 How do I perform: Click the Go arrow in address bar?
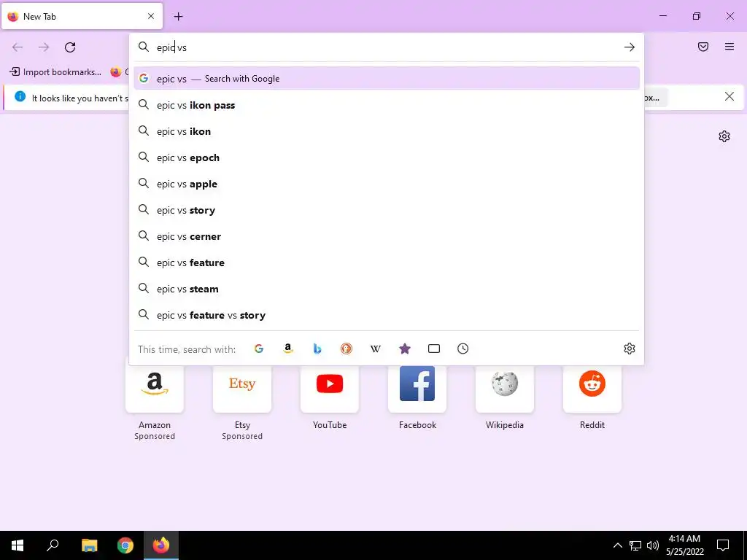pyautogui.click(x=630, y=47)
